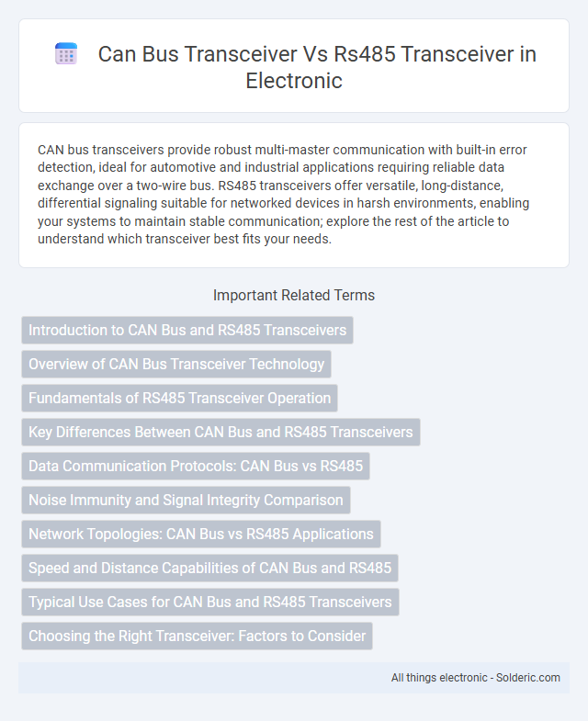Image resolution: width=588 pixels, height=721 pixels.
Task: Choose Network Topologies: CAN Bus vs RS485 Applications
Action: pyautogui.click(x=201, y=535)
